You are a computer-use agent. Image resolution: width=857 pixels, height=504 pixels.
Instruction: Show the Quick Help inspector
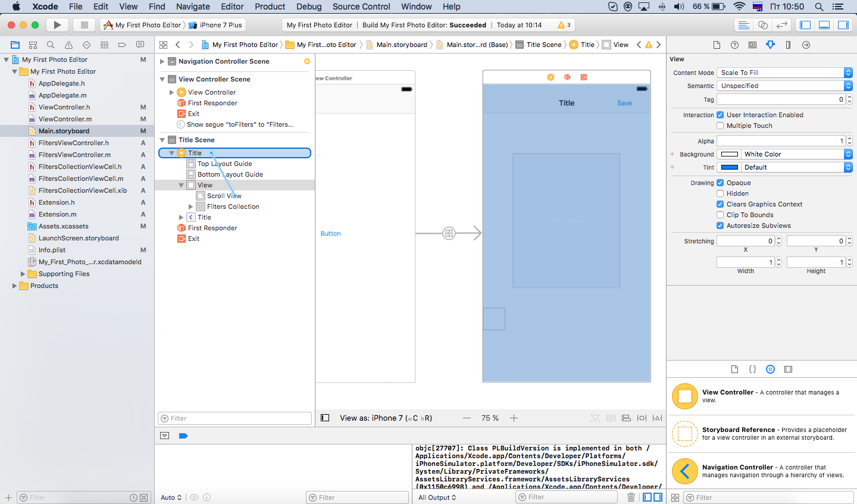click(735, 45)
